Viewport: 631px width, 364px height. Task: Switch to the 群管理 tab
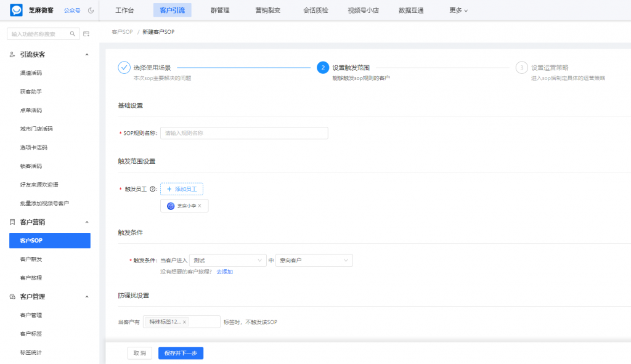(x=221, y=10)
